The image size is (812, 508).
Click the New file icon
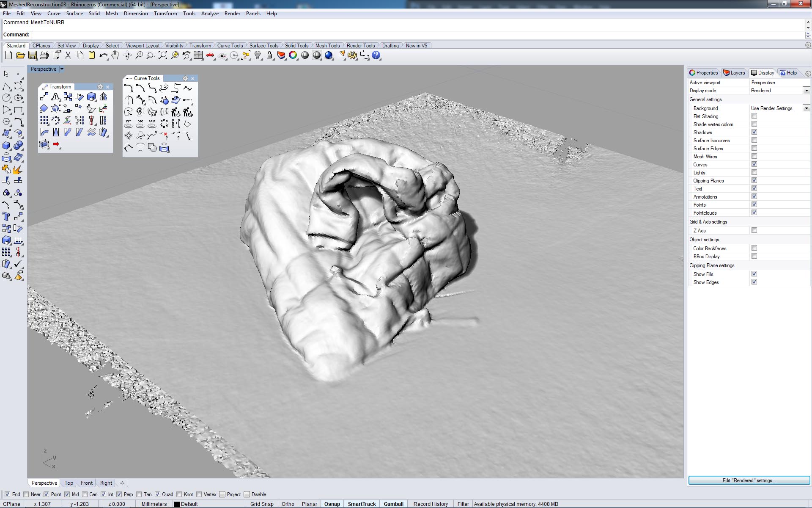(8, 55)
